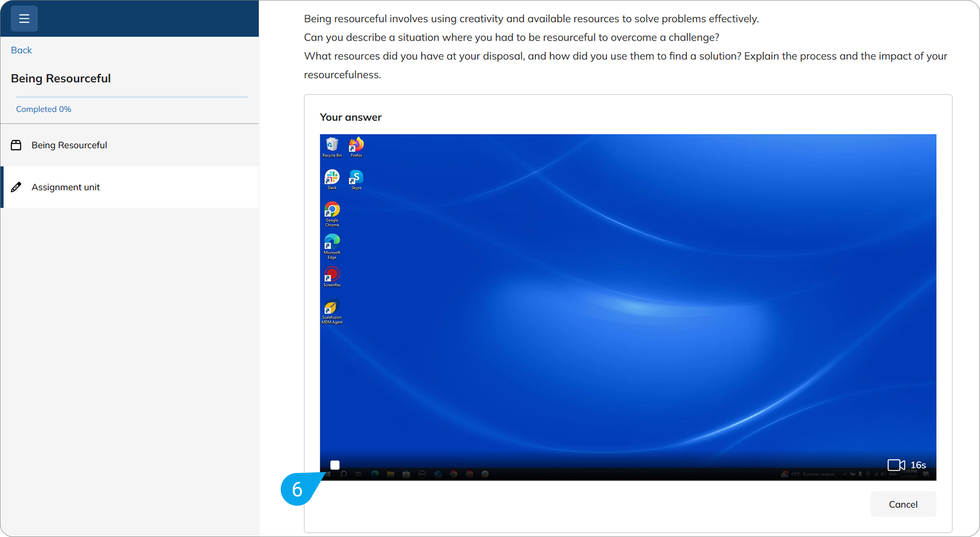Image resolution: width=980 pixels, height=537 pixels.
Task: Click the Edge icon on the recorded taskbar
Action: [375, 474]
